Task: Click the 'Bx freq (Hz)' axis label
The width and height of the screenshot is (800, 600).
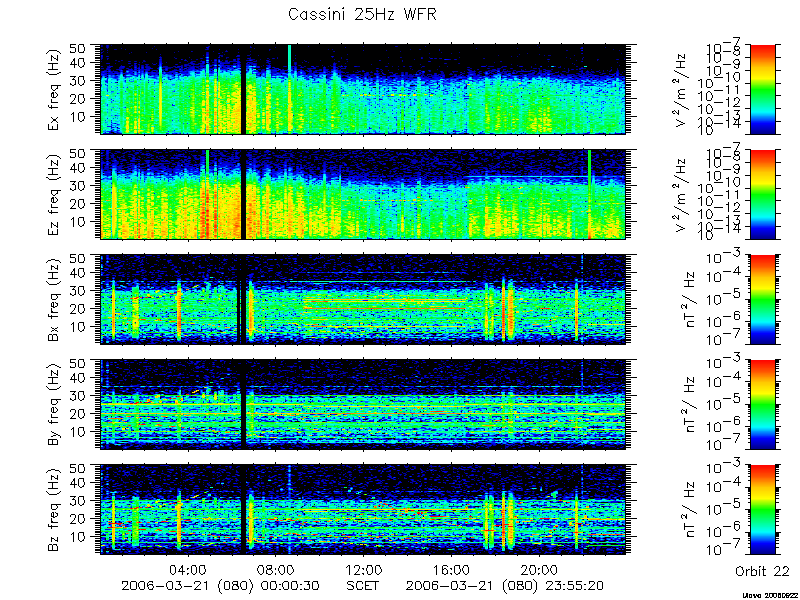Action: [54, 300]
